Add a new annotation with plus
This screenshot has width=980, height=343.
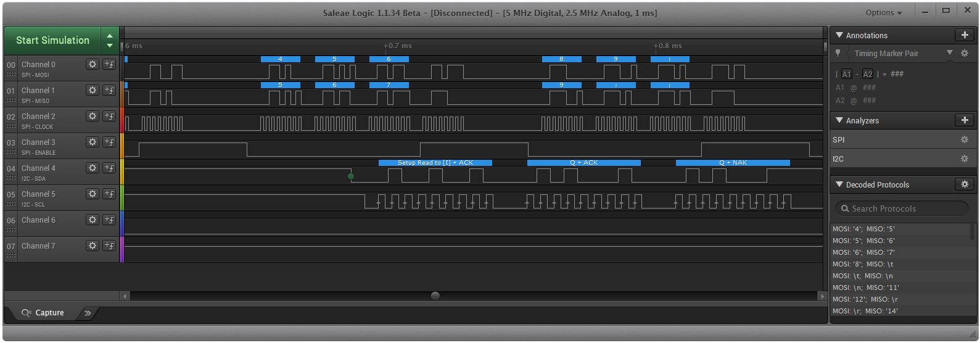pyautogui.click(x=965, y=35)
